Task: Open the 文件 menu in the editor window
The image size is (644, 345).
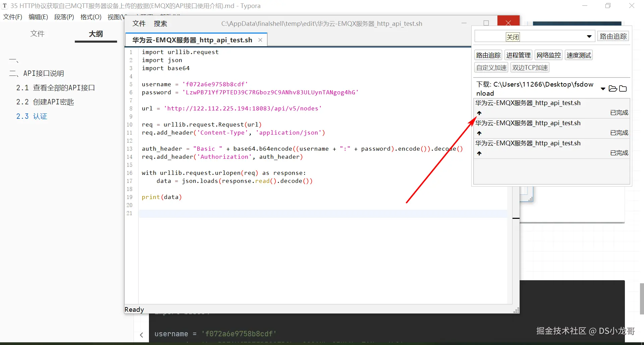Action: [139, 23]
